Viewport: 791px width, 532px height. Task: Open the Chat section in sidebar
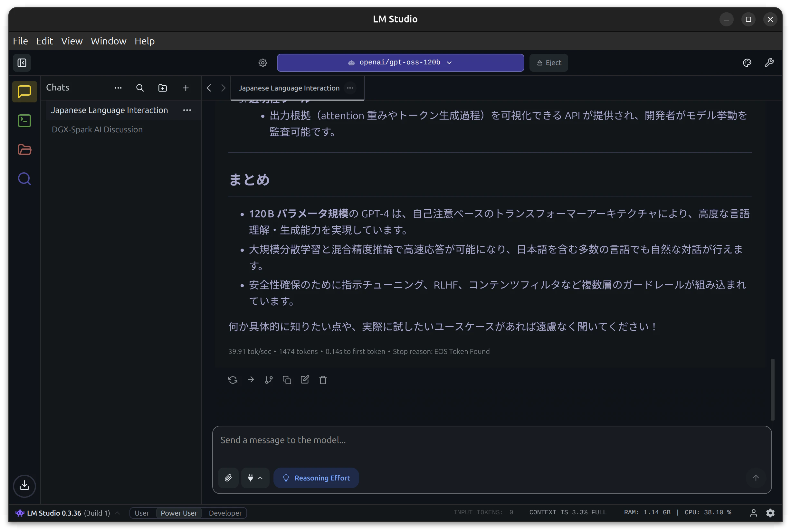[24, 91]
